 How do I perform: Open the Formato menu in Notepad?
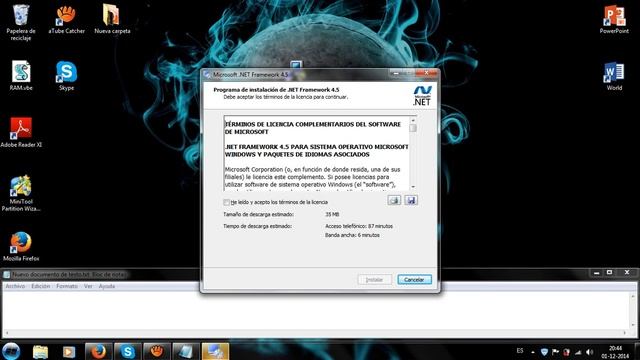[67, 286]
